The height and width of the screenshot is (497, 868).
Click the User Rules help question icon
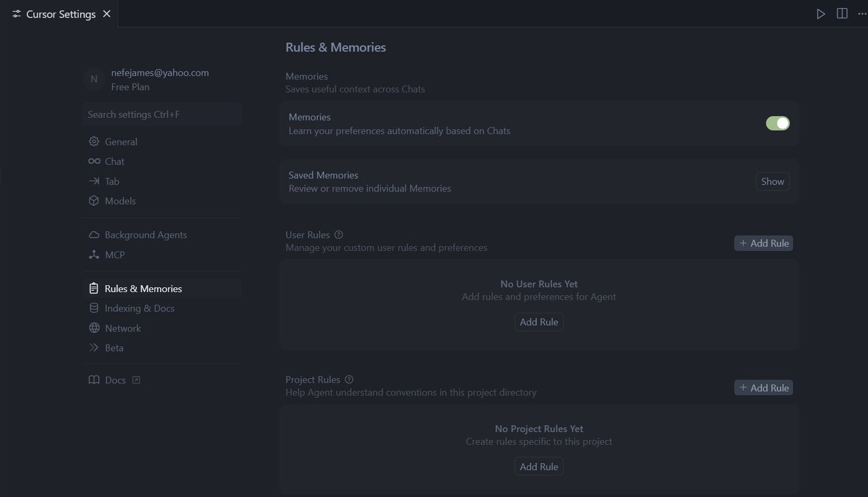pos(339,235)
